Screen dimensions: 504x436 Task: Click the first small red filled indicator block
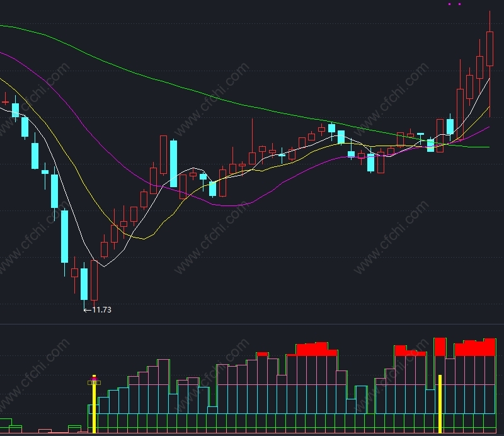click(x=262, y=354)
